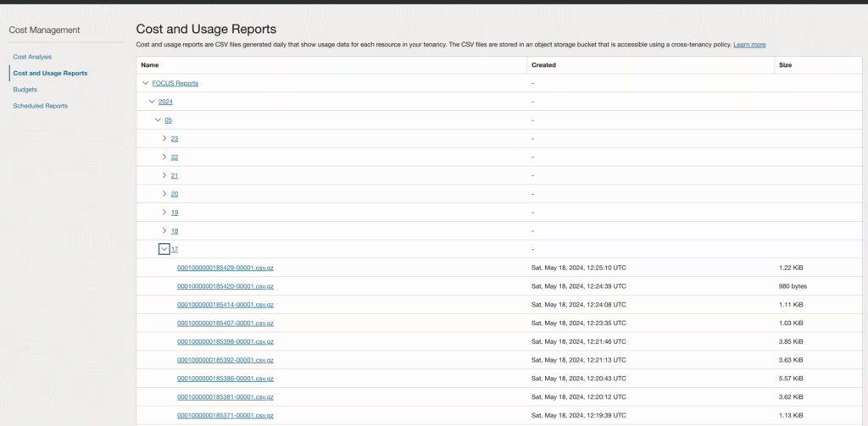Screen dimensions: 868x426
Task: Collapse the 17 folder chevron
Action: pyautogui.click(x=164, y=249)
